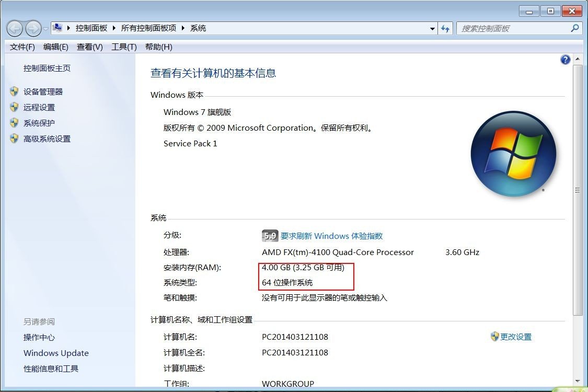
Task: Open 高级系统设置 from the sidebar
Action: coord(47,139)
